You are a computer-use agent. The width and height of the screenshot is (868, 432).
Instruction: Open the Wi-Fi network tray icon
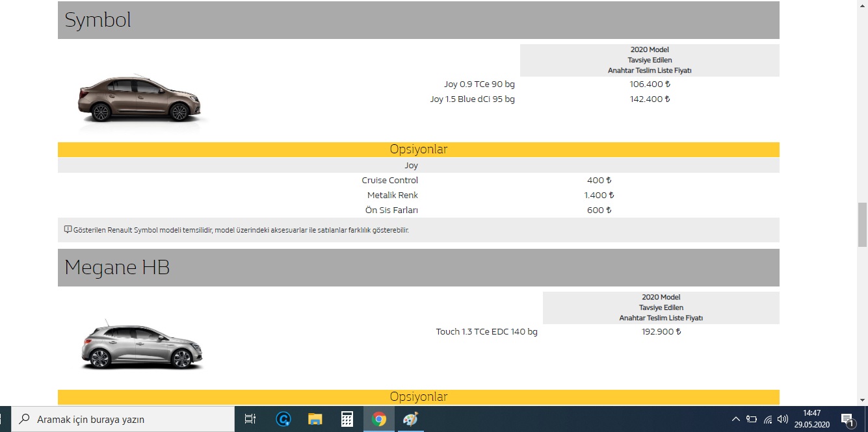click(x=768, y=419)
